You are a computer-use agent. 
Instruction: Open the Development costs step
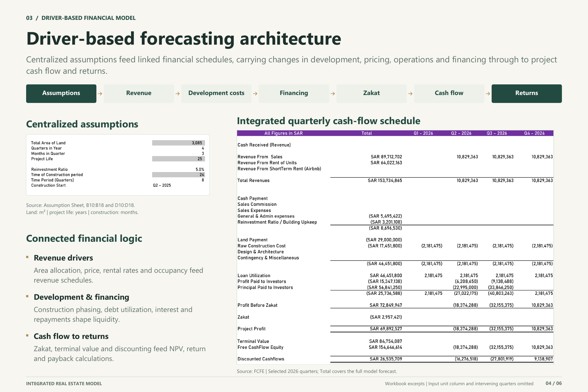pyautogui.click(x=216, y=93)
